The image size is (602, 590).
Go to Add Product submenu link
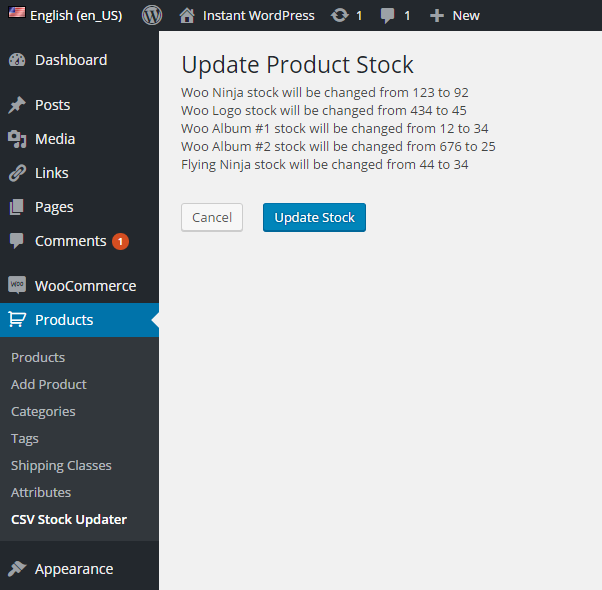click(49, 384)
